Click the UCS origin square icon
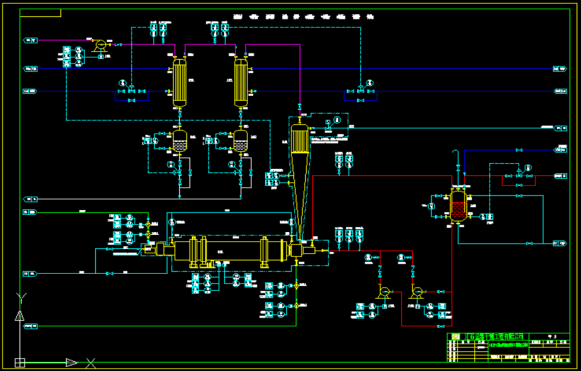The width and height of the screenshot is (581, 371). pos(20,362)
